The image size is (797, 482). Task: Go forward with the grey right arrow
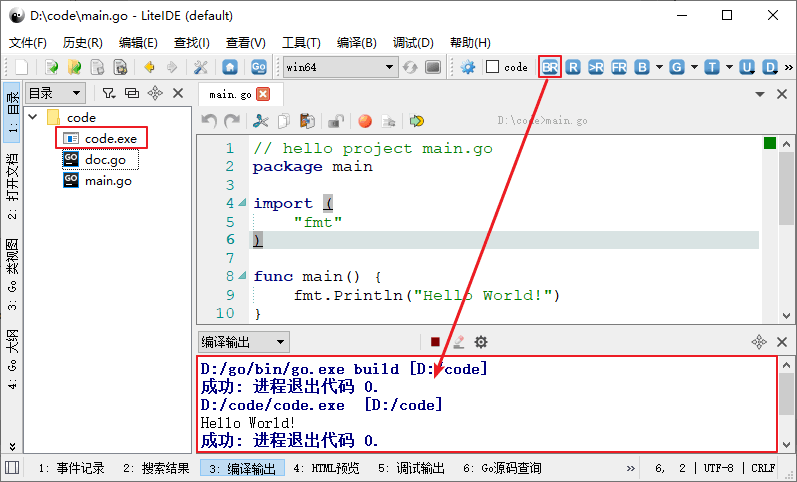tap(172, 67)
